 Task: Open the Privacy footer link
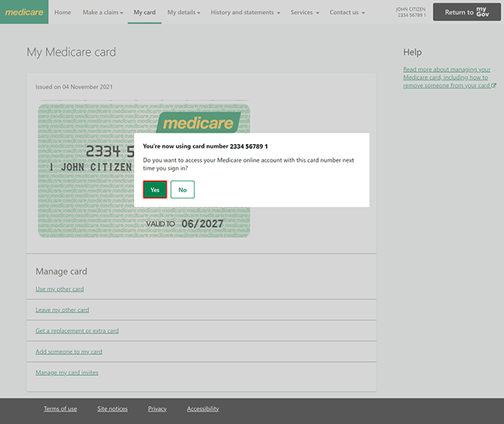(x=157, y=408)
